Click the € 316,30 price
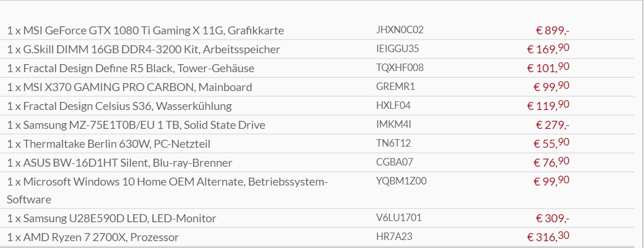The image size is (644, 248). [548, 237]
